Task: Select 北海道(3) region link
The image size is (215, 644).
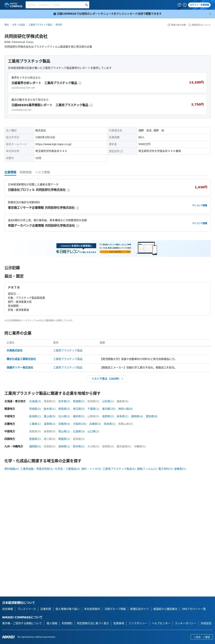Action: coord(35,401)
